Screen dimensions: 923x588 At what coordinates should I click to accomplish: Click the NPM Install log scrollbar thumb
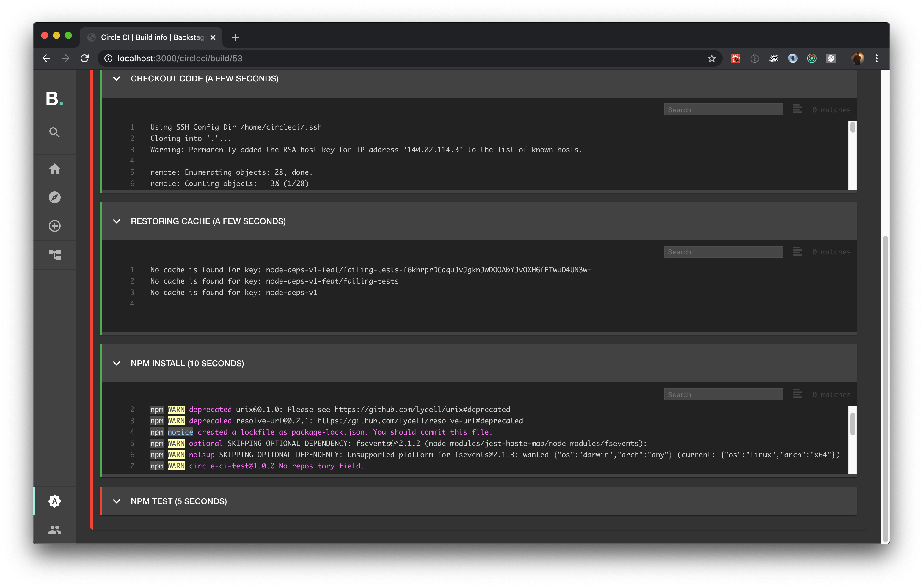tap(853, 424)
